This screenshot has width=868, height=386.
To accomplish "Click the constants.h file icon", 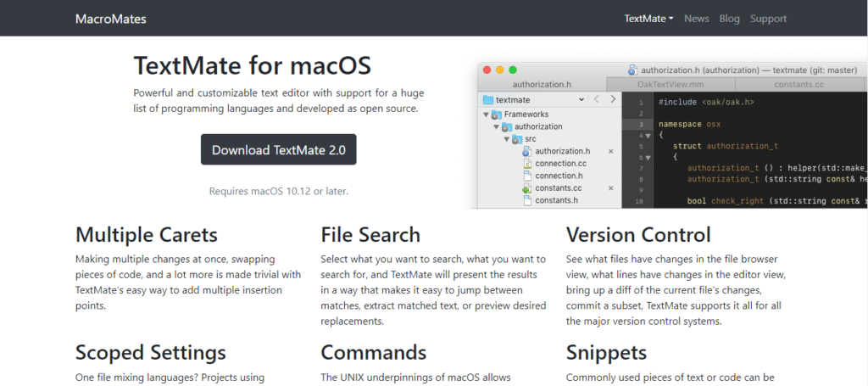I will point(527,200).
